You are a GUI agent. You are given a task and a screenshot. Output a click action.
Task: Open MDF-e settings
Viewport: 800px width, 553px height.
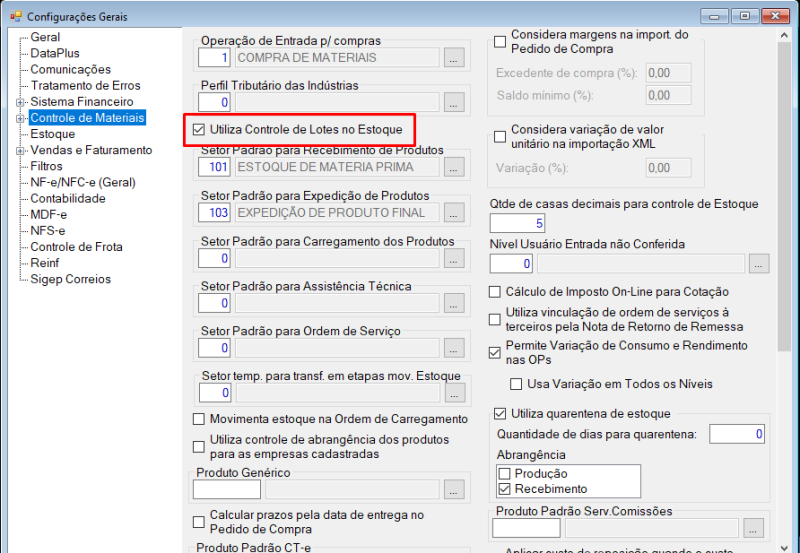click(48, 215)
